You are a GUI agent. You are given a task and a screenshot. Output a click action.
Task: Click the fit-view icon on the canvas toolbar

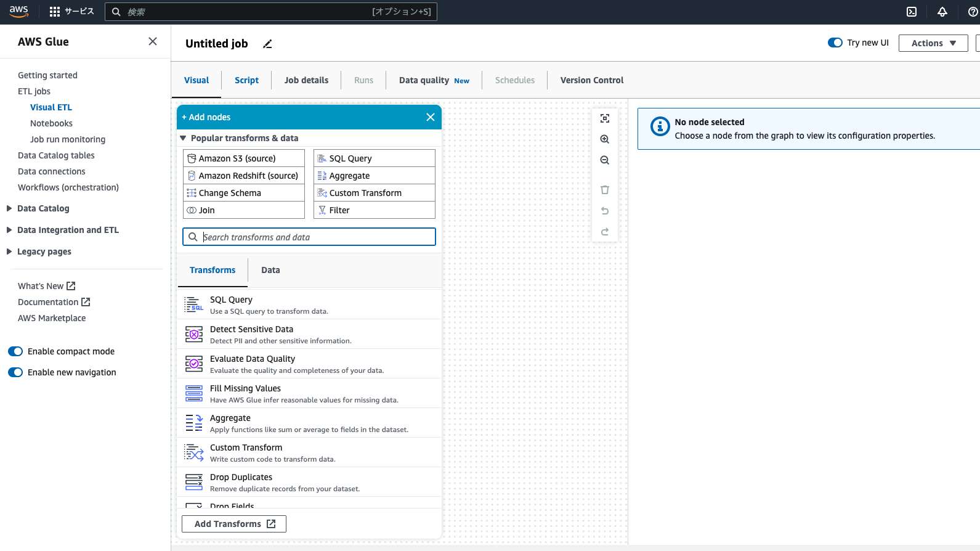(605, 118)
